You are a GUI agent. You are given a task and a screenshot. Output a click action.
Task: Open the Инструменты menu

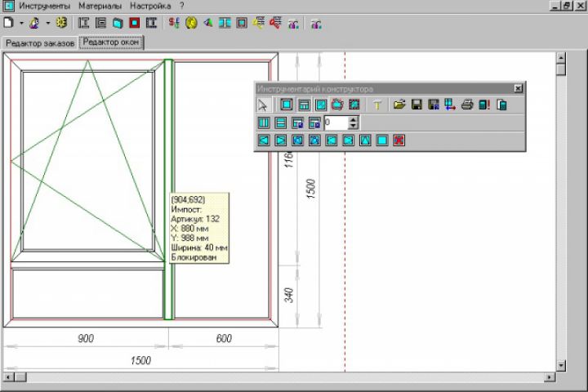pyautogui.click(x=45, y=6)
